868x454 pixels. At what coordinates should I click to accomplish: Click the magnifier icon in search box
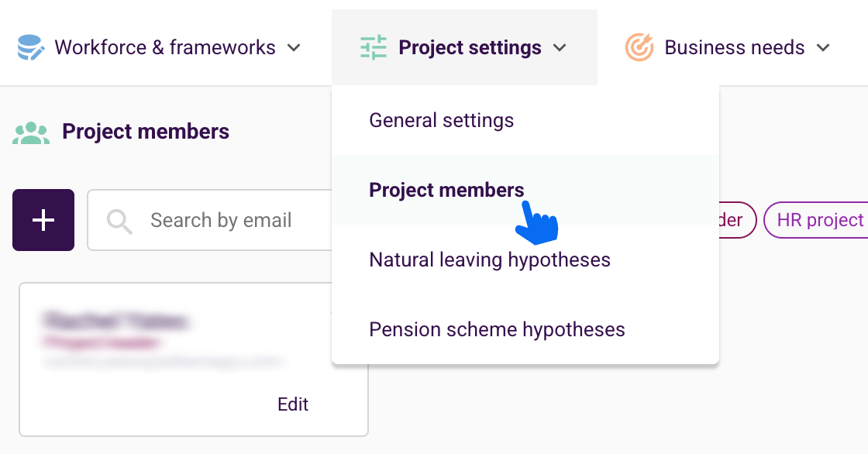pyautogui.click(x=119, y=221)
